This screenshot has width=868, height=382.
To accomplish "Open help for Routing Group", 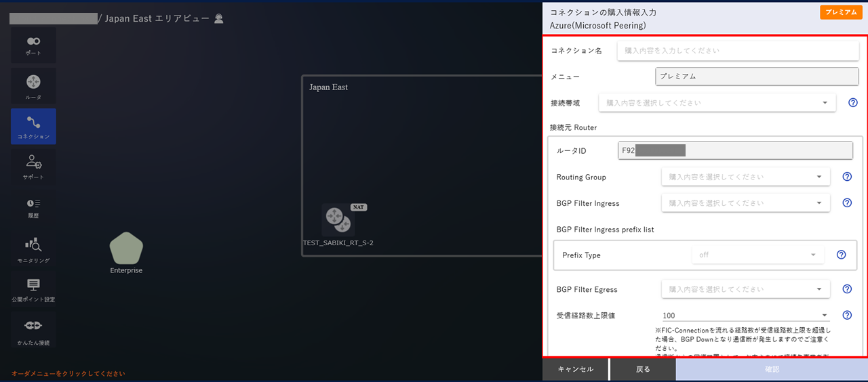I will click(x=847, y=177).
